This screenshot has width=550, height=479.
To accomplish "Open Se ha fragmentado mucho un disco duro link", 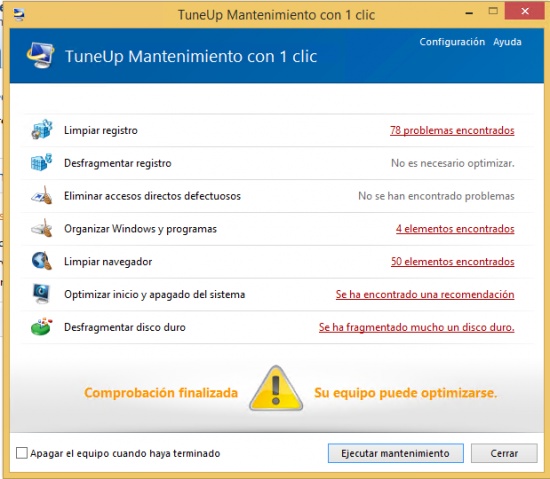I will 417,327.
